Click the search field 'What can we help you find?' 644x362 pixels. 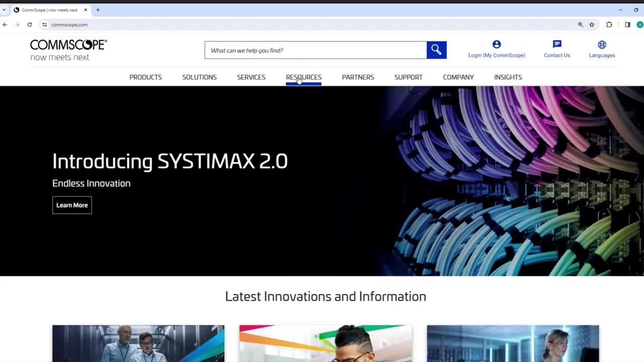[315, 50]
